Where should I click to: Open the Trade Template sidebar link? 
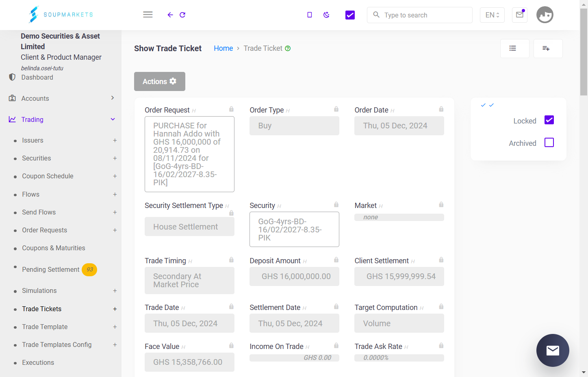pos(45,327)
